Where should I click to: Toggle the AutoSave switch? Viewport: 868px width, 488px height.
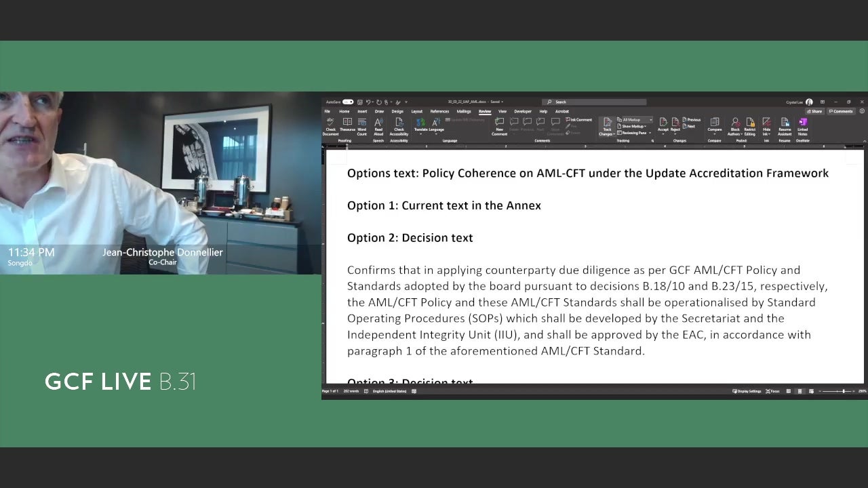[x=348, y=102]
